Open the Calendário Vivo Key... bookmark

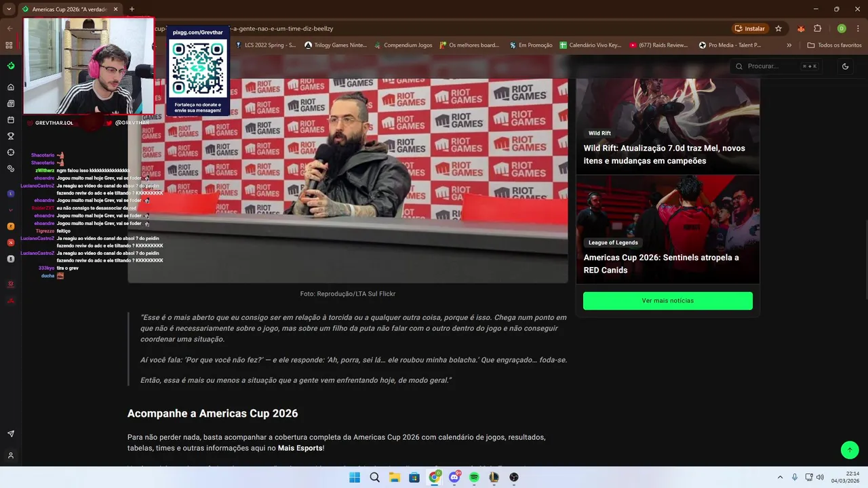591,45
